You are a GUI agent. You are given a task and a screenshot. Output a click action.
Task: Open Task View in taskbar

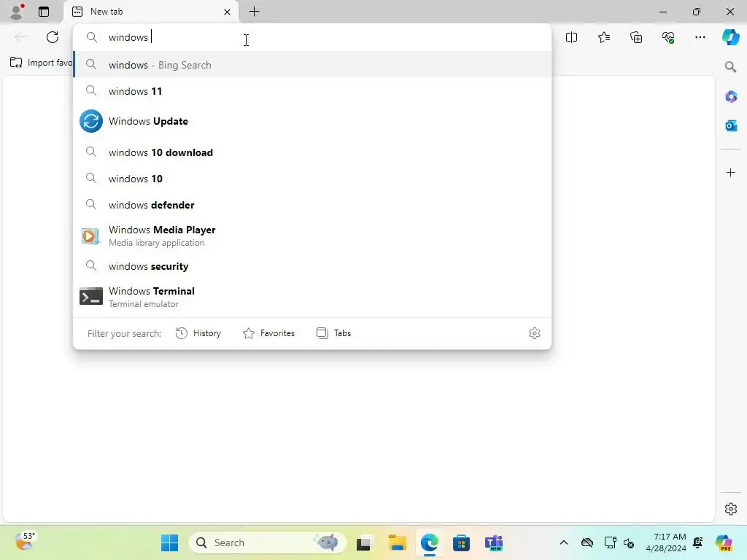(363, 542)
